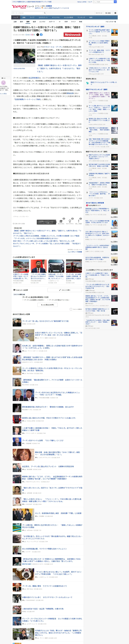The image size is (129, 644).
Task: Click the top web search input field
Action: tap(103, 2)
